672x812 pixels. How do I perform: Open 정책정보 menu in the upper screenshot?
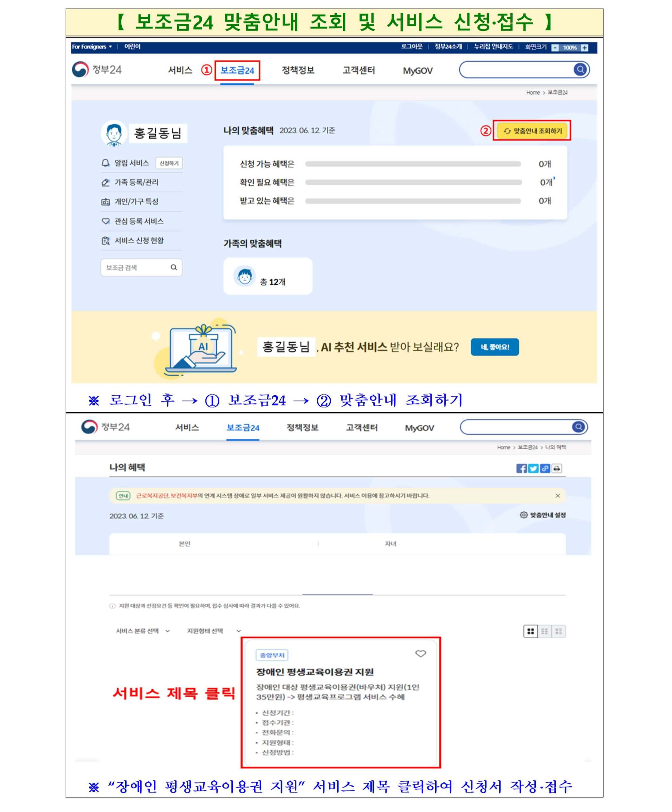(298, 70)
